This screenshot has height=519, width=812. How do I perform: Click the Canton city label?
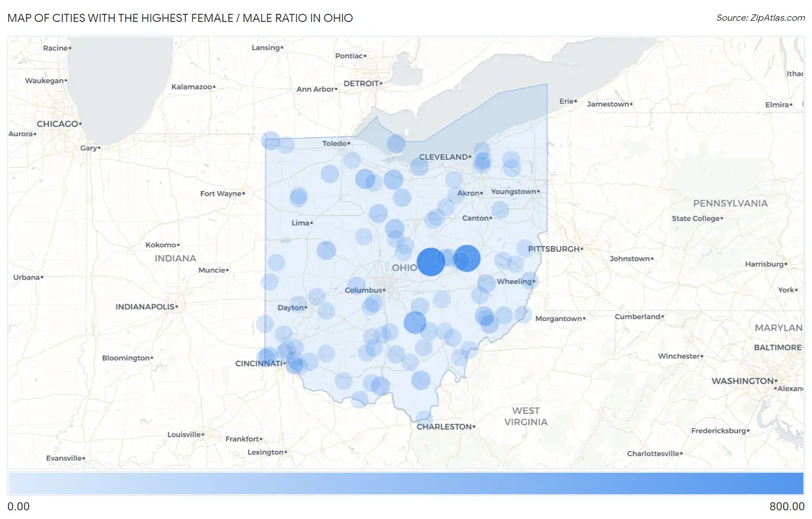[x=475, y=218]
